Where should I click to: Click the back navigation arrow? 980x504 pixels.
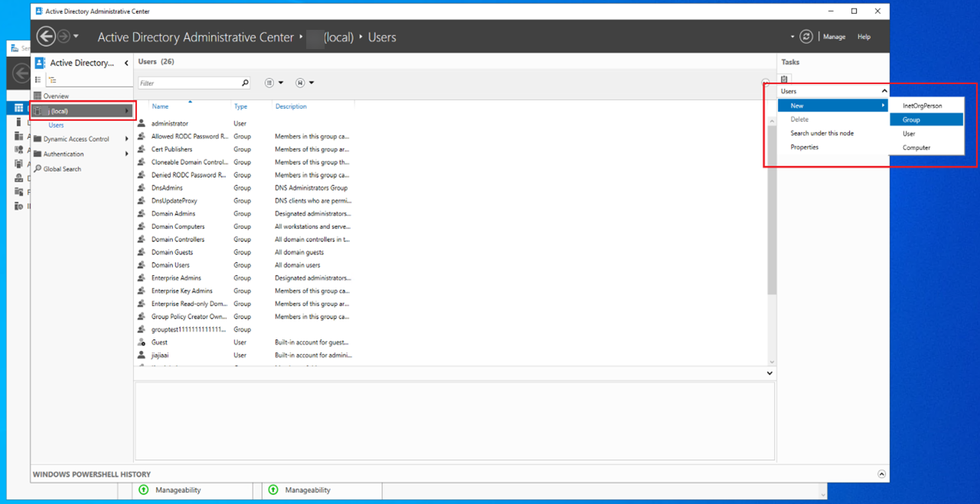click(x=45, y=36)
